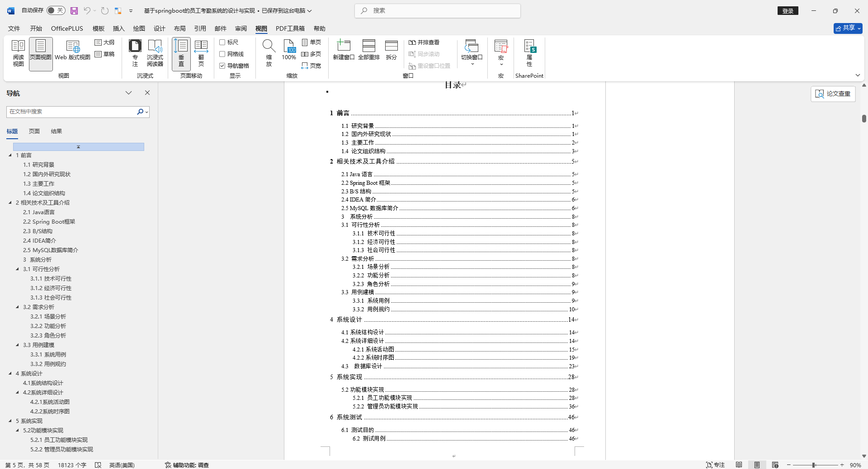
Task: Open Outline view
Action: point(104,42)
